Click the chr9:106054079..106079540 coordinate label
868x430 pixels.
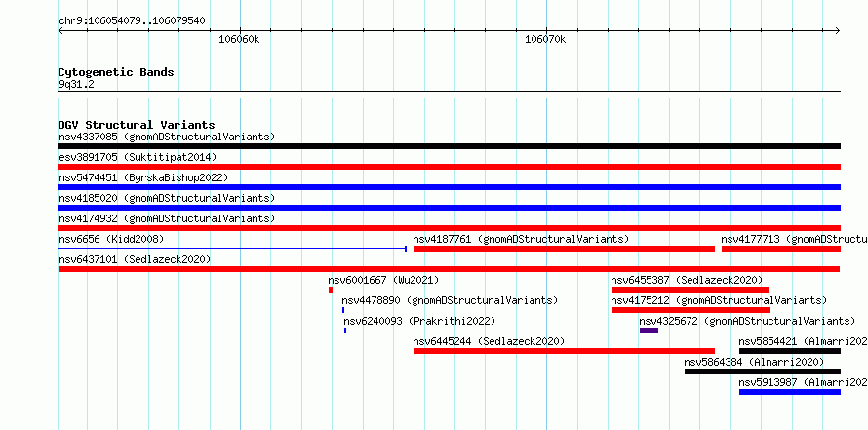(132, 21)
